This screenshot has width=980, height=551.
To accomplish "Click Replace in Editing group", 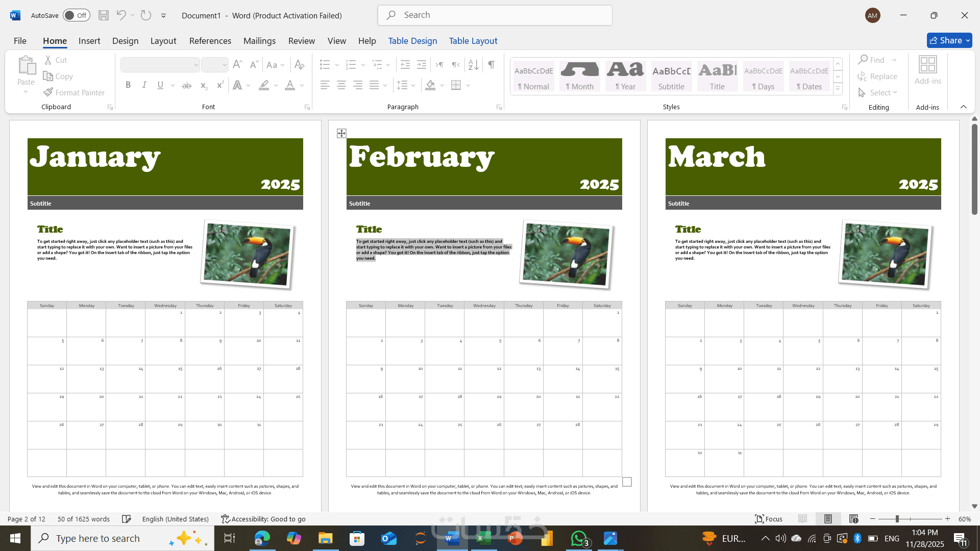I will click(x=877, y=76).
